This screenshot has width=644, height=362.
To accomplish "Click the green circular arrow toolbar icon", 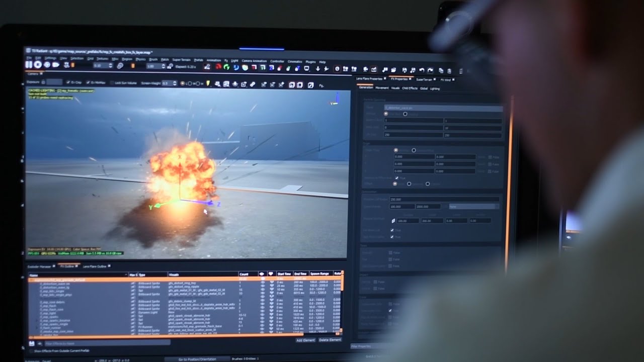I will click(x=227, y=67).
